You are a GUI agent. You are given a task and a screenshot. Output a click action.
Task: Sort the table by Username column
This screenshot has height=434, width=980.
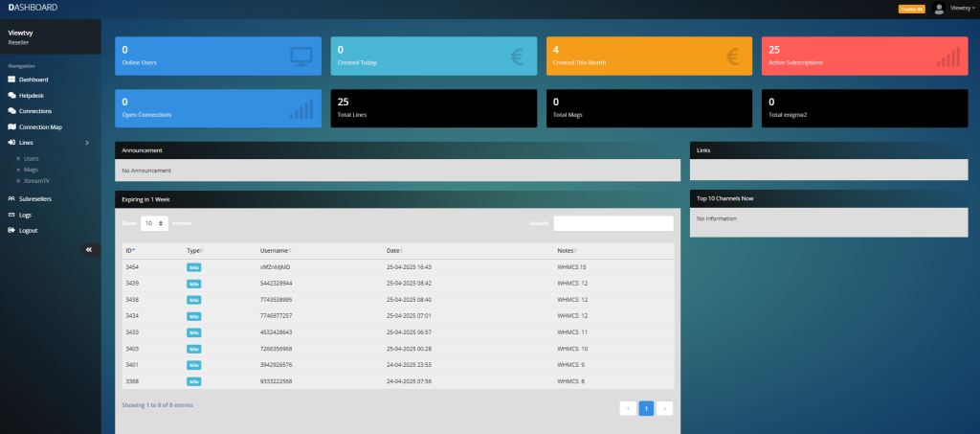[x=278, y=250]
